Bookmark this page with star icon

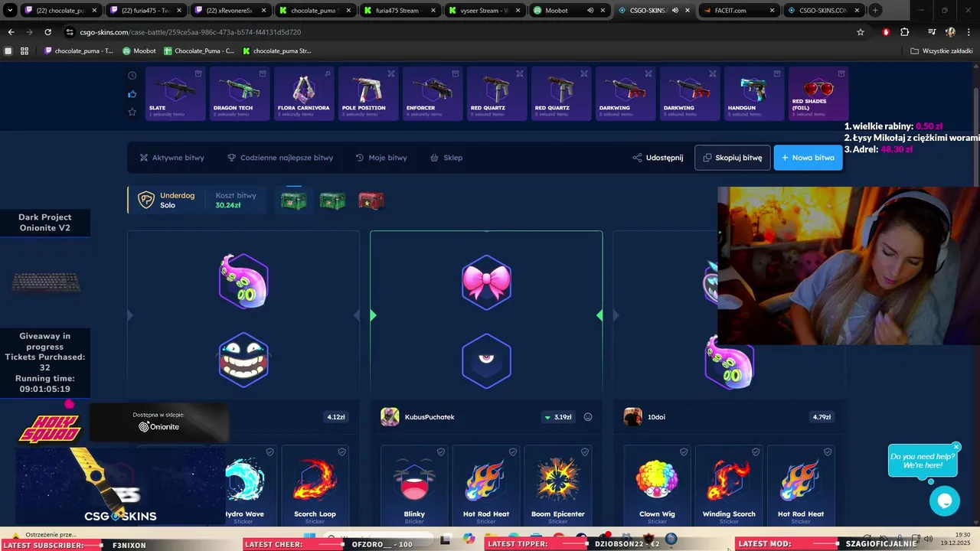pos(861,32)
